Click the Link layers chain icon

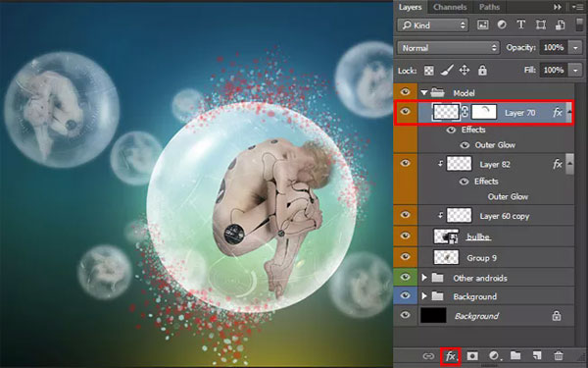click(428, 356)
